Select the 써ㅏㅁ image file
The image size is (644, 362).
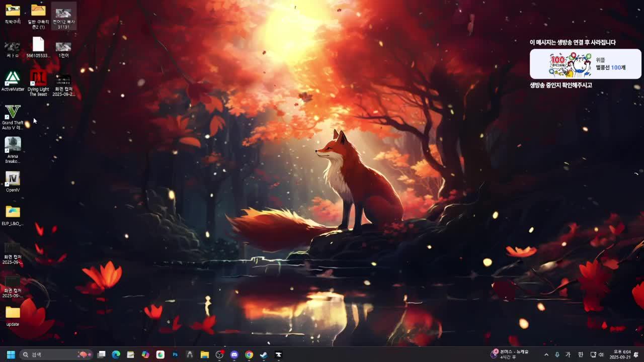tap(13, 49)
